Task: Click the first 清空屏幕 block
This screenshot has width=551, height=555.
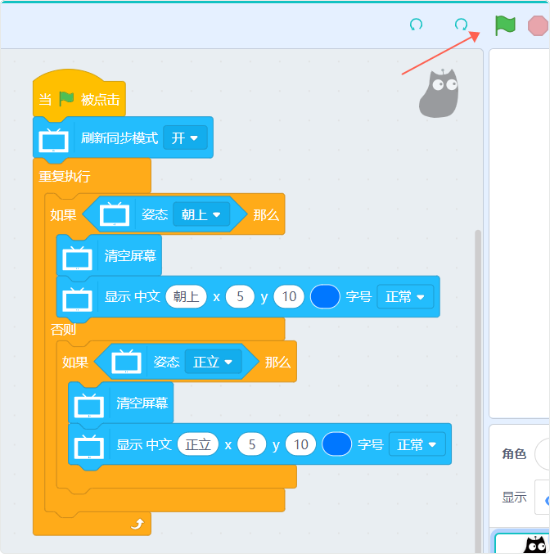Action: click(109, 256)
